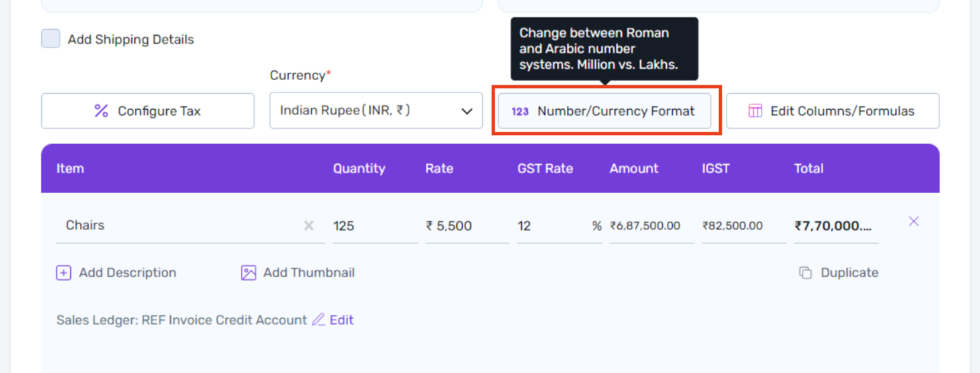The width and height of the screenshot is (980, 373).
Task: Click the pencil icon beside Edit
Action: [x=318, y=320]
